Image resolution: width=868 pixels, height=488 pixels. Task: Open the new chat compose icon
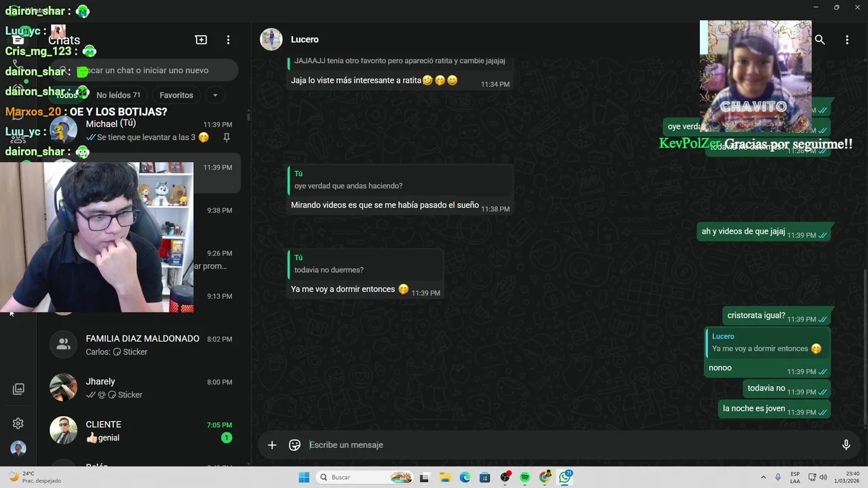201,40
